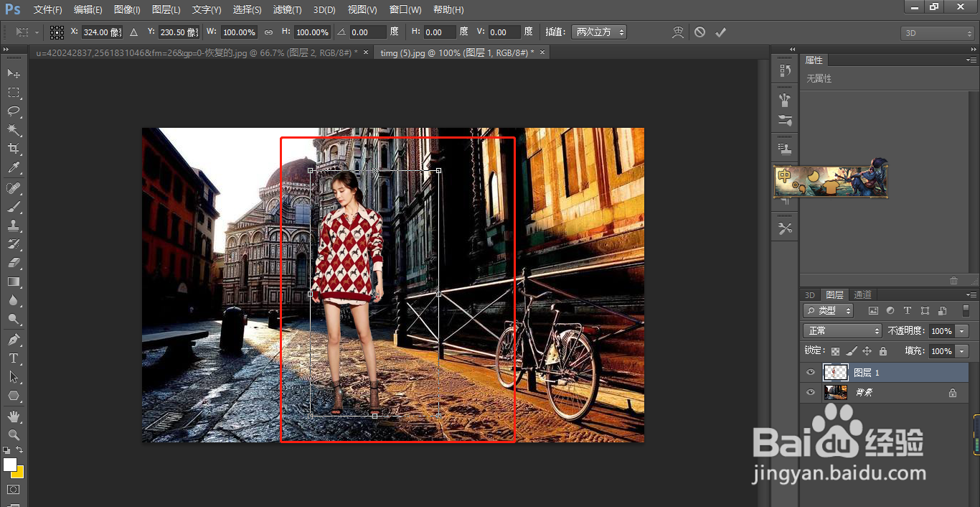Toggle relative positioning triangle icon
The width and height of the screenshot is (980, 507).
[133, 32]
